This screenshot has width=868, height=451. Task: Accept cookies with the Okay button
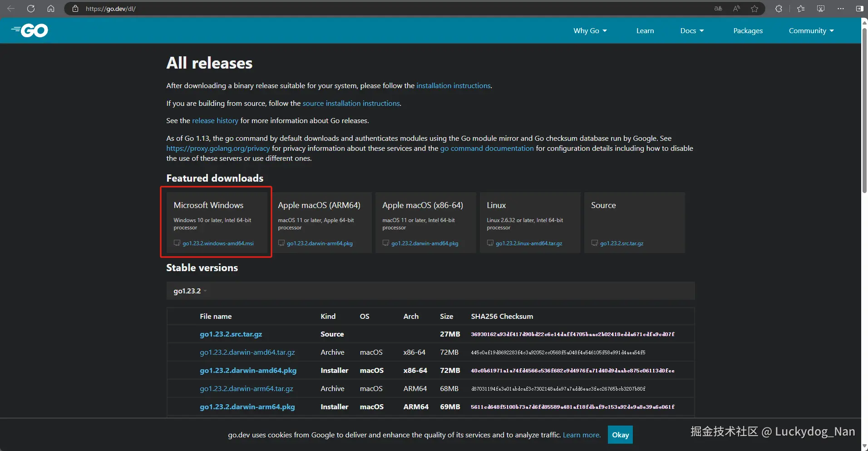coord(620,435)
